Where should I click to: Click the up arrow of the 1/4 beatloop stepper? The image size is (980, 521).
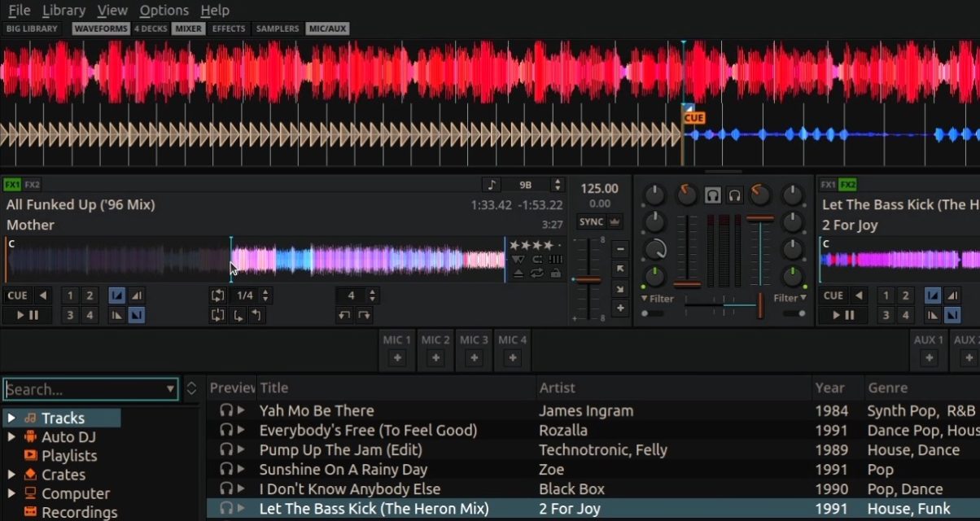pos(265,291)
